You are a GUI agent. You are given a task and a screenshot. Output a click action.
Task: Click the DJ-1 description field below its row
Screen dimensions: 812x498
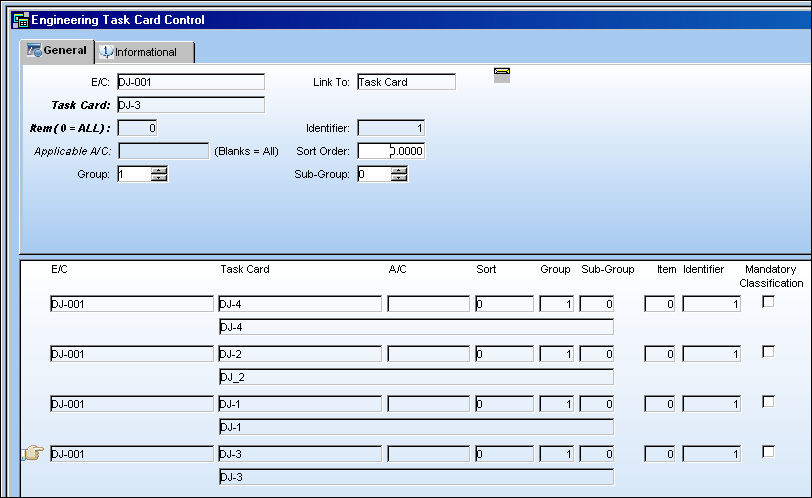tap(416, 427)
